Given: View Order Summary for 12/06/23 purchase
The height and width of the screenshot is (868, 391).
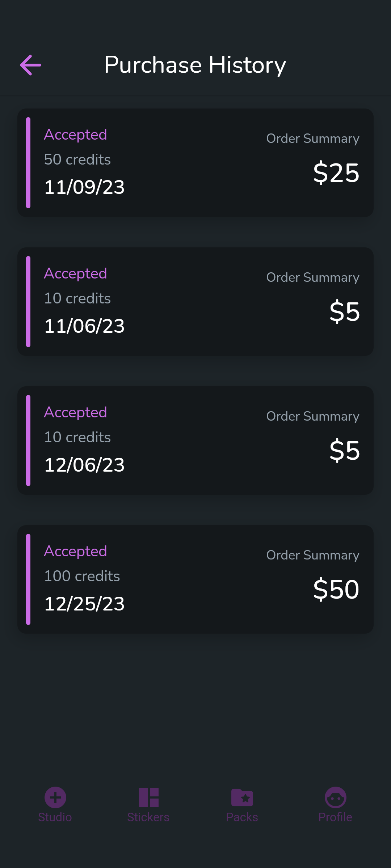Looking at the screenshot, I should [313, 416].
